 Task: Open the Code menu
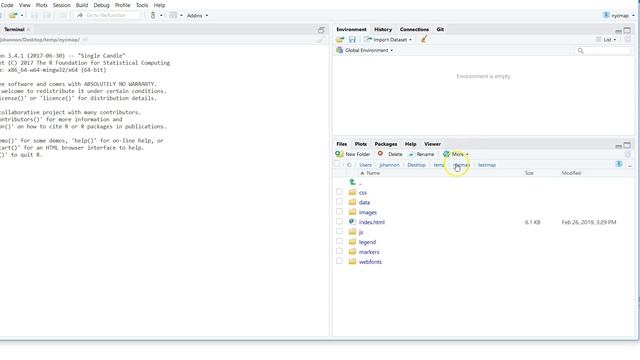[7, 5]
